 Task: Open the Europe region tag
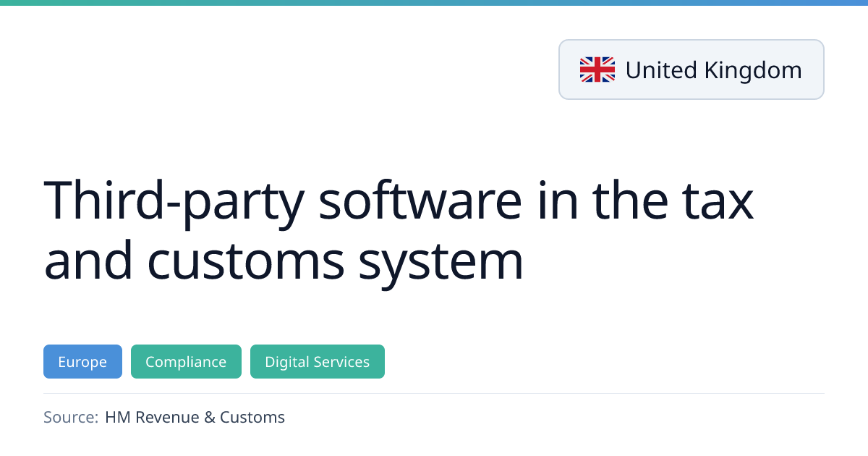pos(82,362)
